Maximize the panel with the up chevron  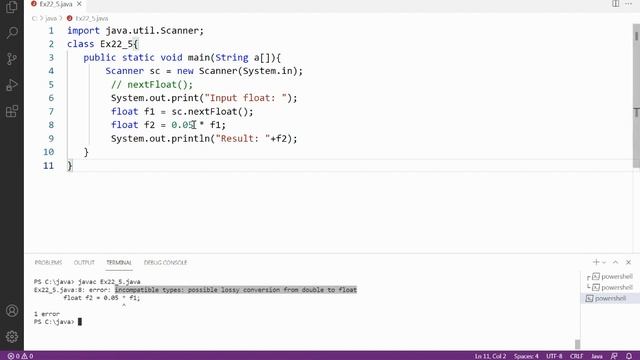click(x=616, y=262)
